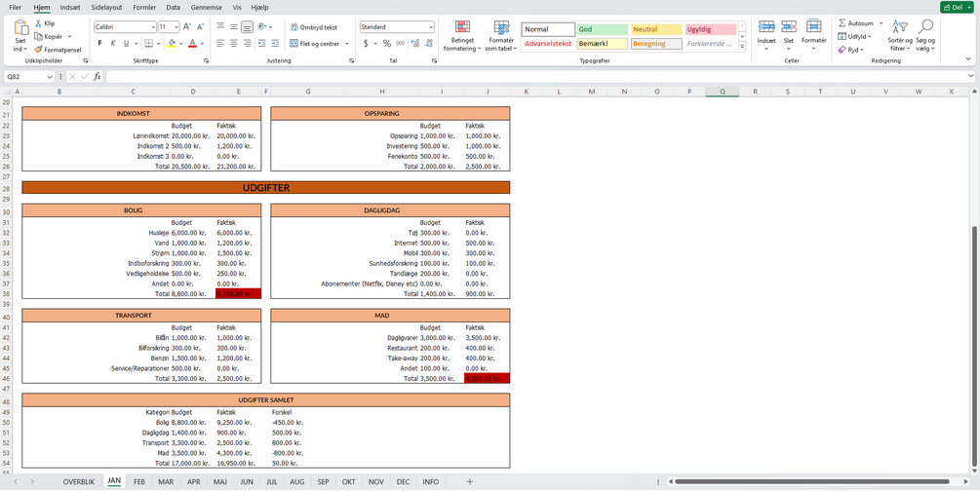Screen dimensions: 980x491
Task: Decrease indent
Action: click(262, 43)
